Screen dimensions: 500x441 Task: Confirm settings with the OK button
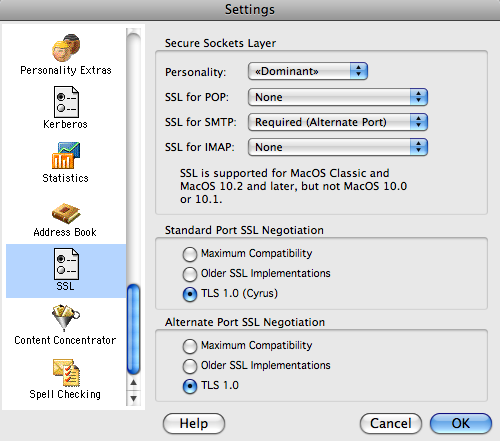[461, 424]
